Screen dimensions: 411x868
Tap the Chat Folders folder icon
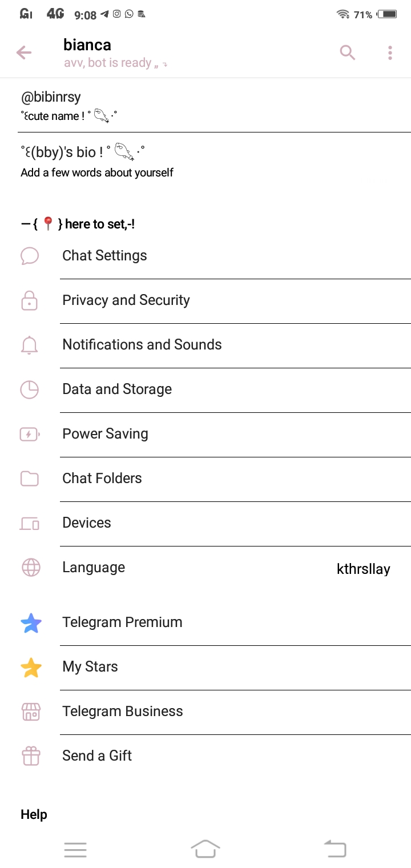coord(30,479)
